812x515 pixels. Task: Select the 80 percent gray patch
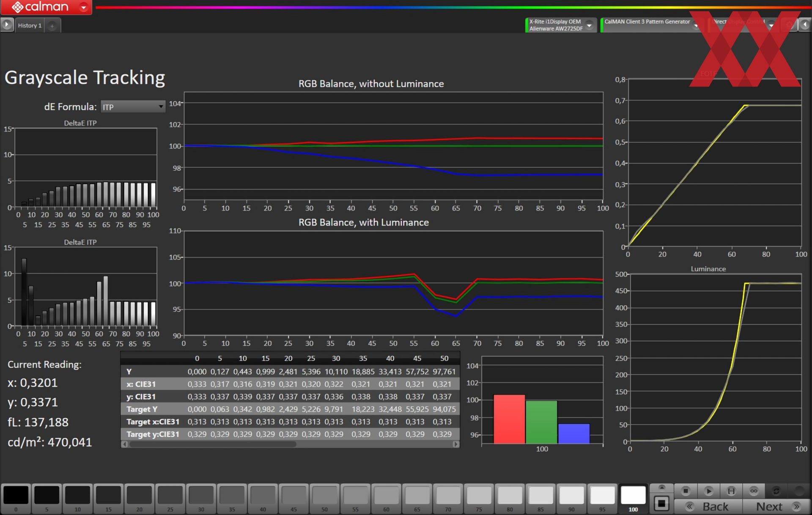(x=510, y=498)
